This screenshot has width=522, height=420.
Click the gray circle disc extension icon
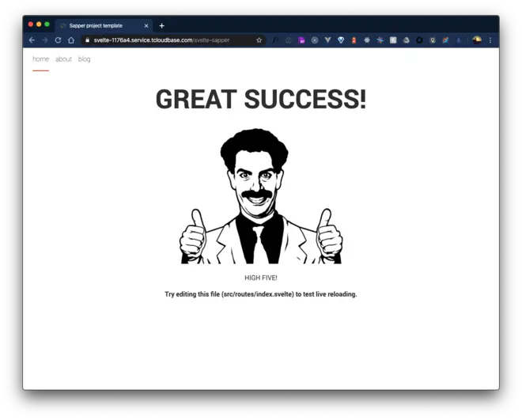pos(315,40)
